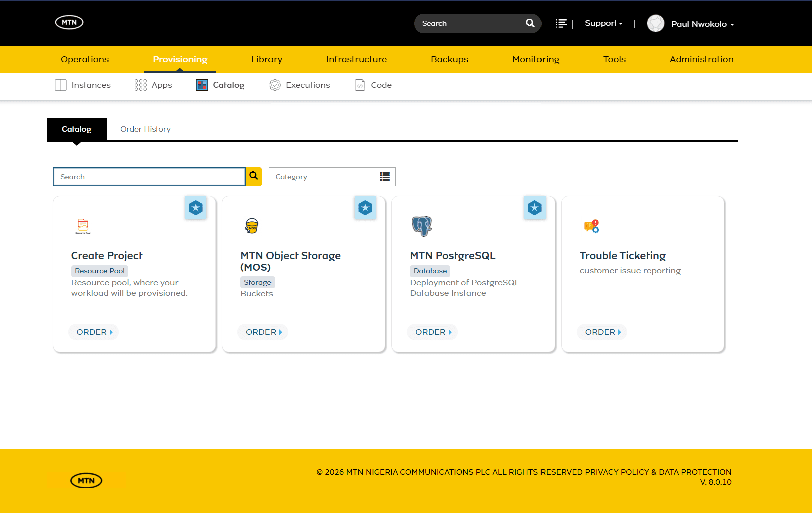Open the Tools menu
This screenshot has width=812, height=513.
[615, 59]
